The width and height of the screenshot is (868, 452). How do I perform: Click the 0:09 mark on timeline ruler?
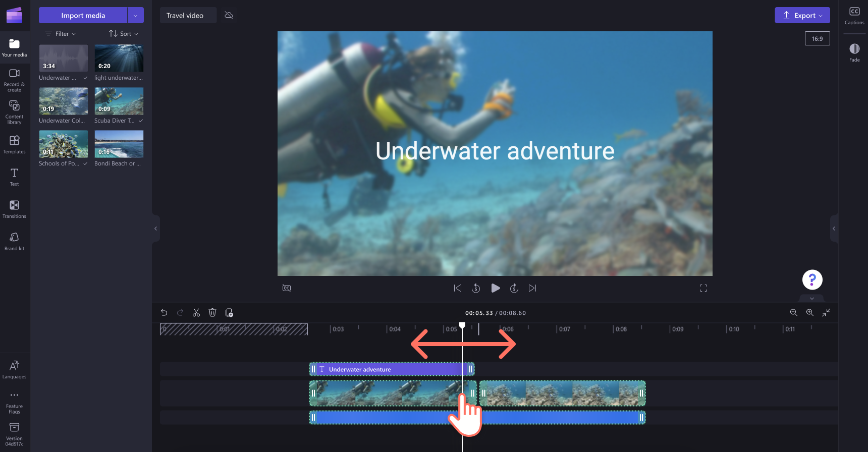coord(678,329)
